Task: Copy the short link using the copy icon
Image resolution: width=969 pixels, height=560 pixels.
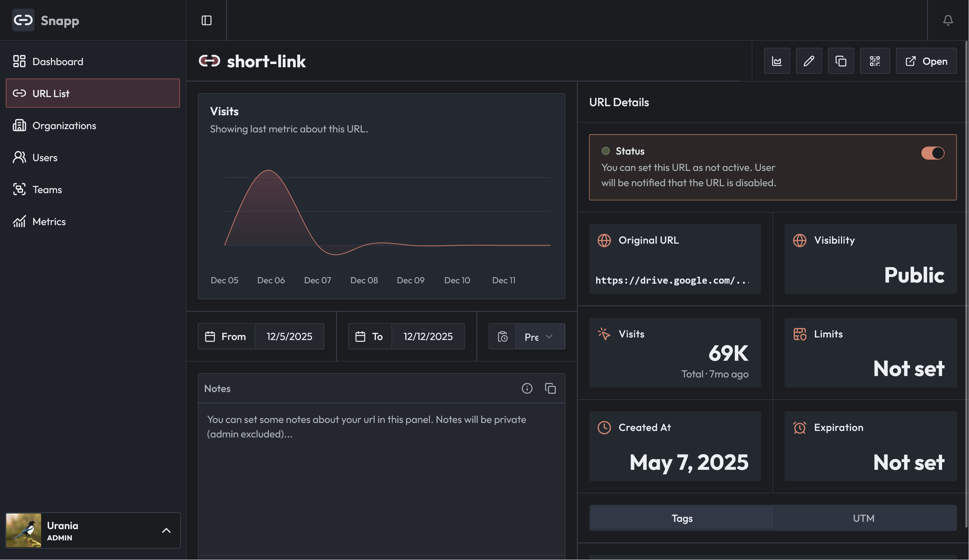Action: 841,61
